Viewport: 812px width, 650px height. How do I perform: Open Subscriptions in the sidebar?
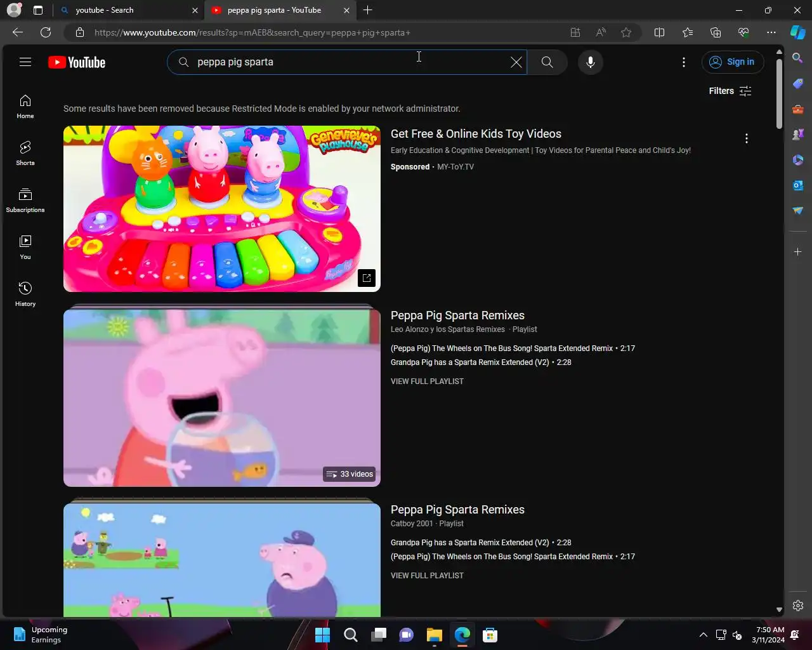coord(25,201)
